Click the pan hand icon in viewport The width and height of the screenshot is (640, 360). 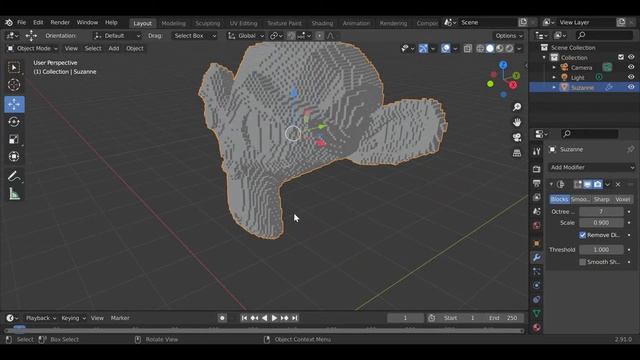pyautogui.click(x=517, y=122)
